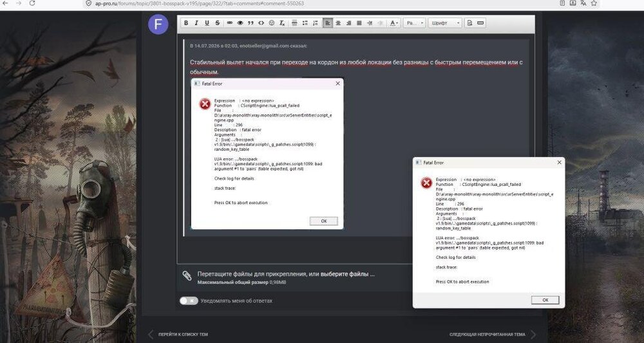
Task: Reload the page with refresh icon
Action: click(32, 3)
